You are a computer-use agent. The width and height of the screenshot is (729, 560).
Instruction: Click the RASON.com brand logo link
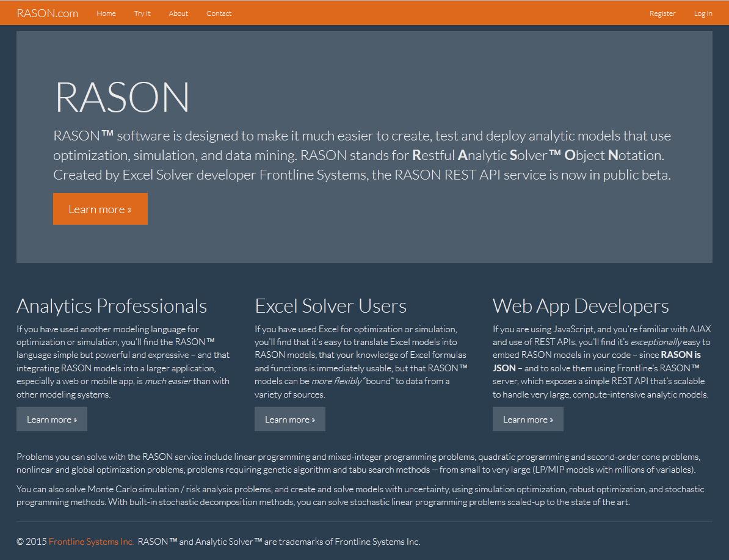pyautogui.click(x=48, y=13)
